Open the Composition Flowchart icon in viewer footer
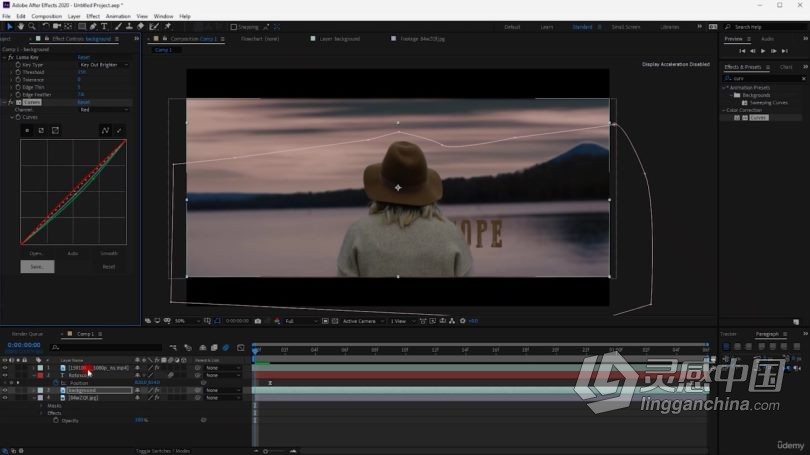The image size is (810, 455). coord(452,321)
